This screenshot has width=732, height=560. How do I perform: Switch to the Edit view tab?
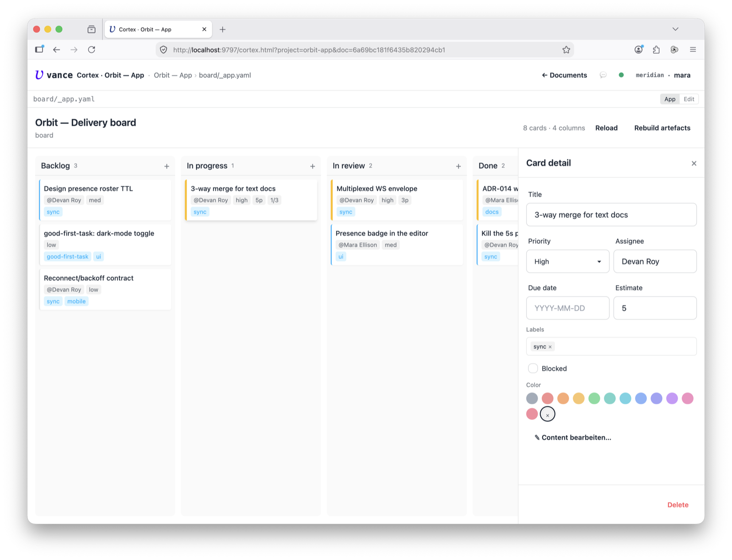(x=689, y=99)
